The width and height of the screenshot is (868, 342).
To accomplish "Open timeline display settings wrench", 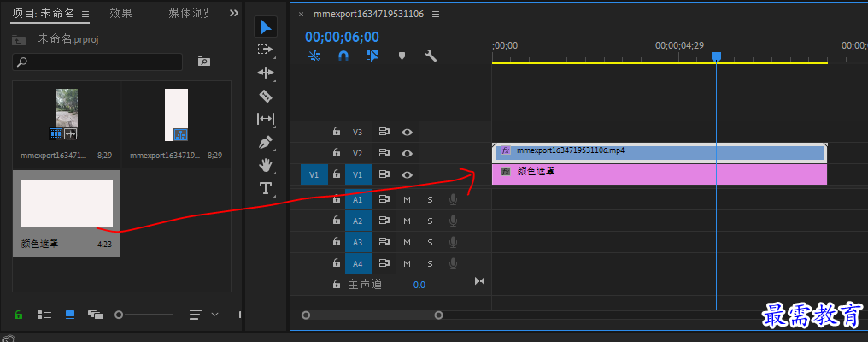I will tap(431, 56).
